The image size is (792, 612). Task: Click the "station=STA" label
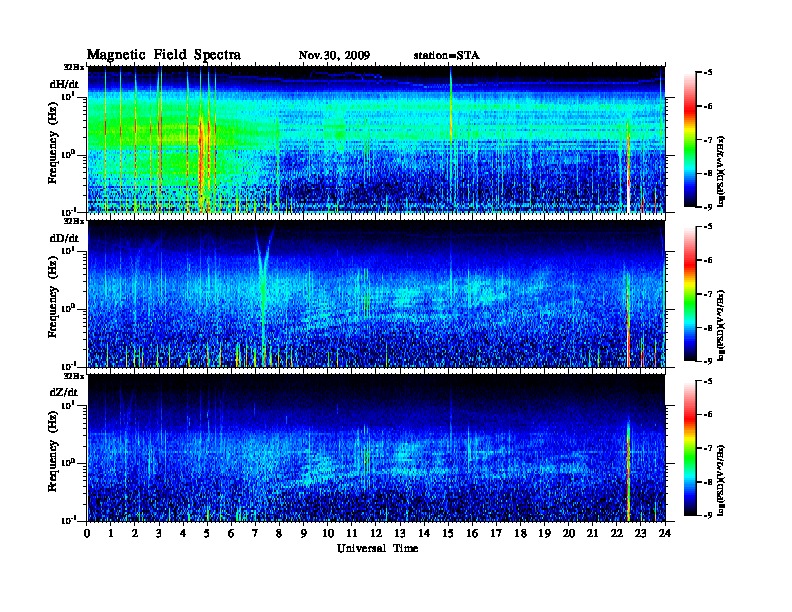[x=446, y=56]
